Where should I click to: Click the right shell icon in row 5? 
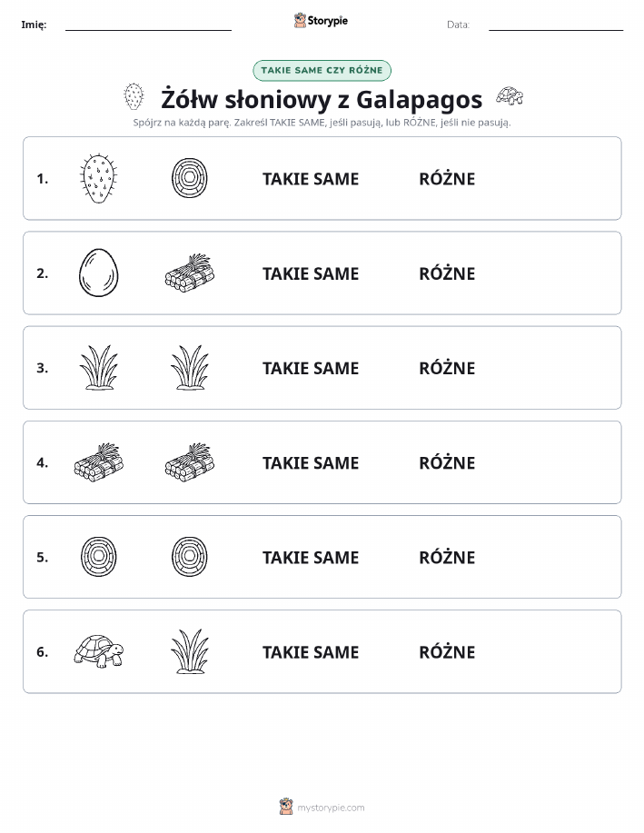[x=190, y=557]
